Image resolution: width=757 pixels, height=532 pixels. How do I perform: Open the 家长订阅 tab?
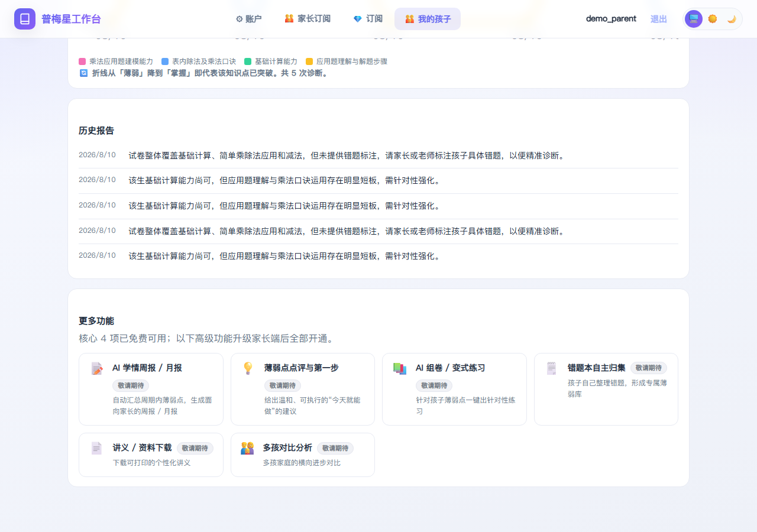click(308, 19)
